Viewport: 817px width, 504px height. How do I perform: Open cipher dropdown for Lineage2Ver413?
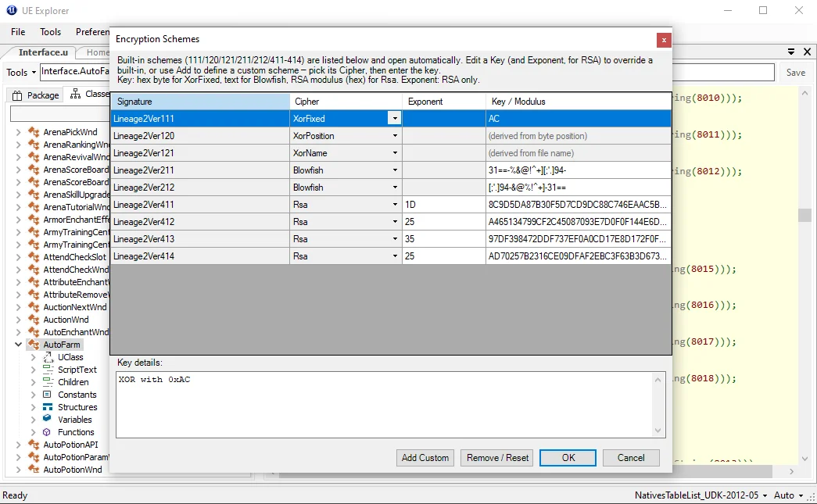click(x=395, y=239)
